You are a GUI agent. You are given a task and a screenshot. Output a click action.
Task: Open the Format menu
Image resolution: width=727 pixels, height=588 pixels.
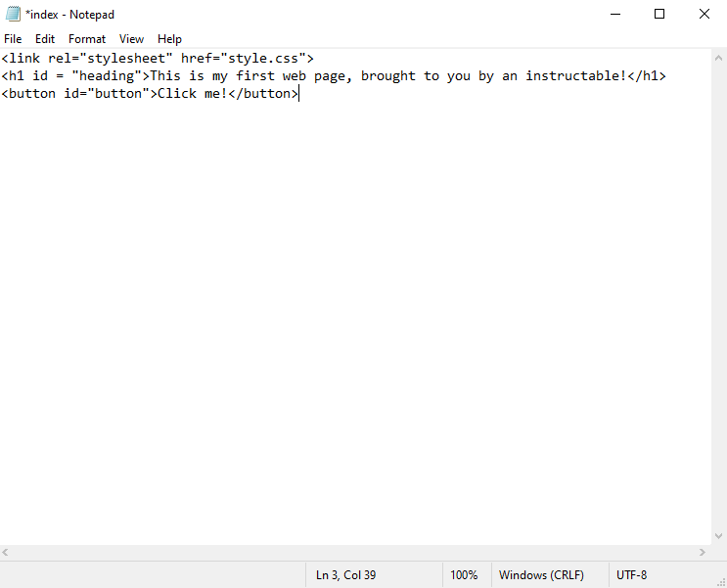tap(87, 39)
